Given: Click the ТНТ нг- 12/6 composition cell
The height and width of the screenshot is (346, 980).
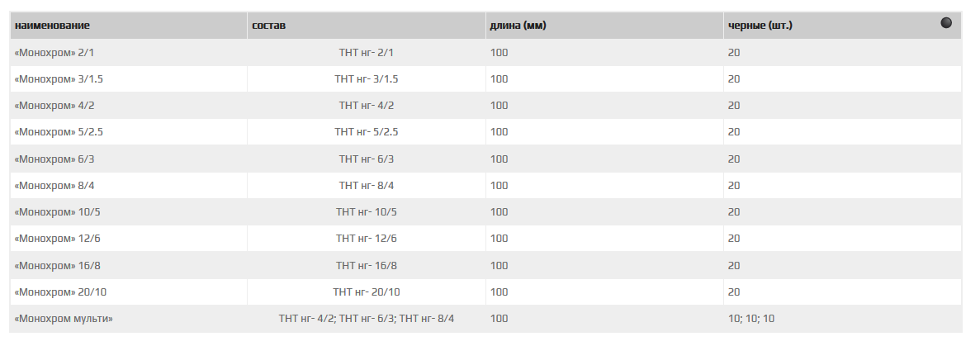Looking at the screenshot, I should coord(367,238).
